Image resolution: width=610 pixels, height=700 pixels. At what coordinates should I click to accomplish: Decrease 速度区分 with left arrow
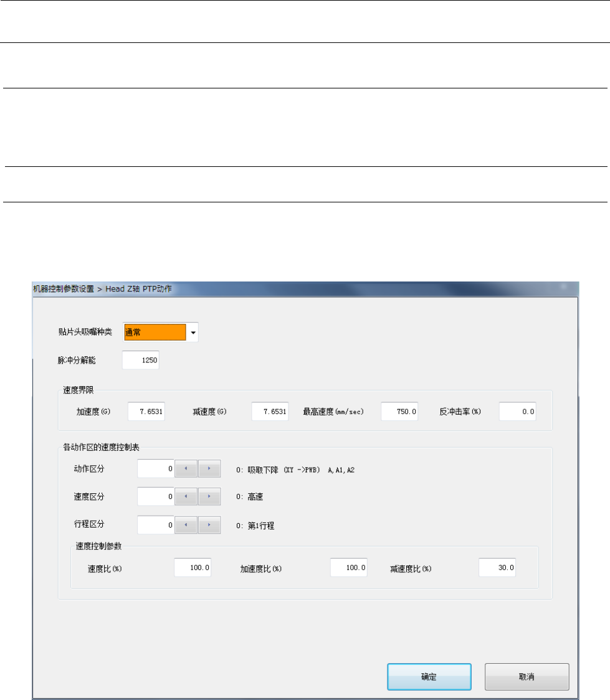pos(186,496)
